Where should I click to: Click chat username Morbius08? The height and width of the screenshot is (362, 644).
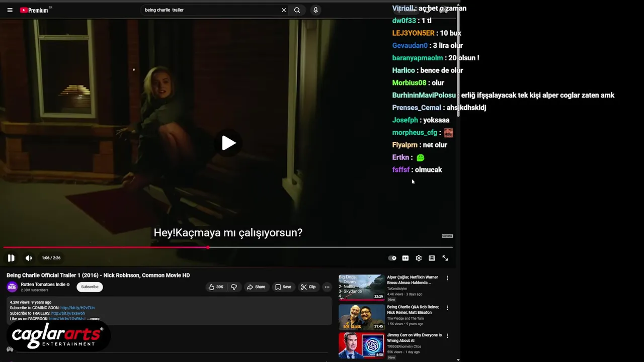tap(409, 83)
